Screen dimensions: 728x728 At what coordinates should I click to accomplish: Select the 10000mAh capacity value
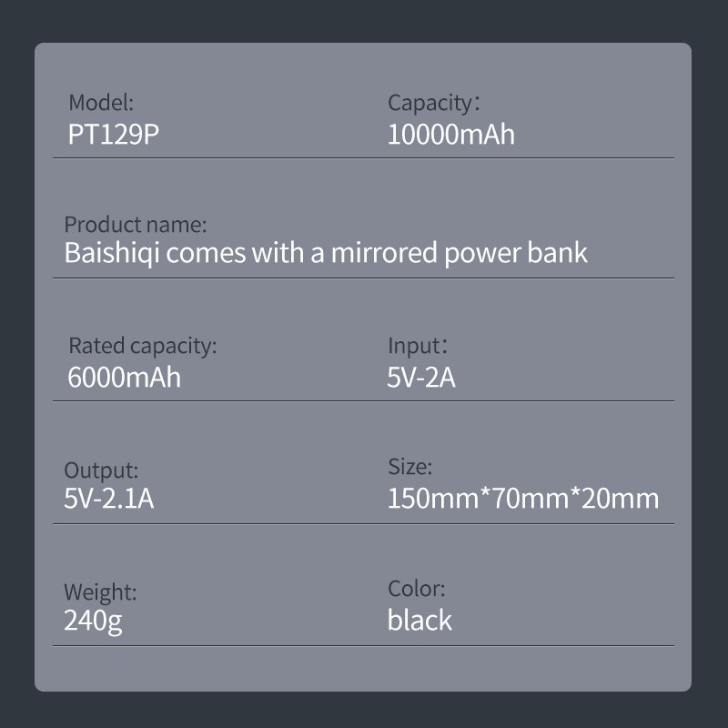point(451,135)
